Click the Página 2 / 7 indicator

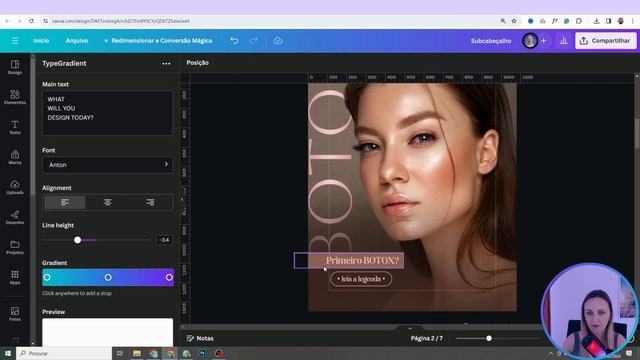[427, 338]
